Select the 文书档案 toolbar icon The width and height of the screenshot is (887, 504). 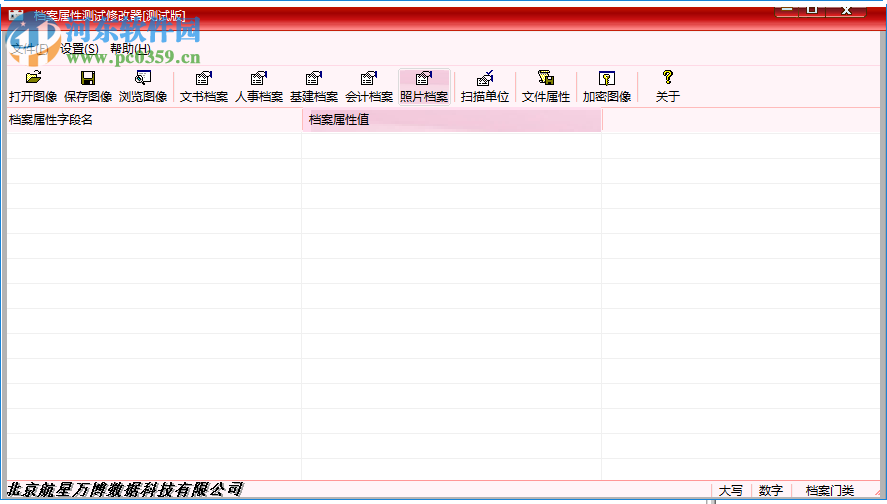click(204, 87)
